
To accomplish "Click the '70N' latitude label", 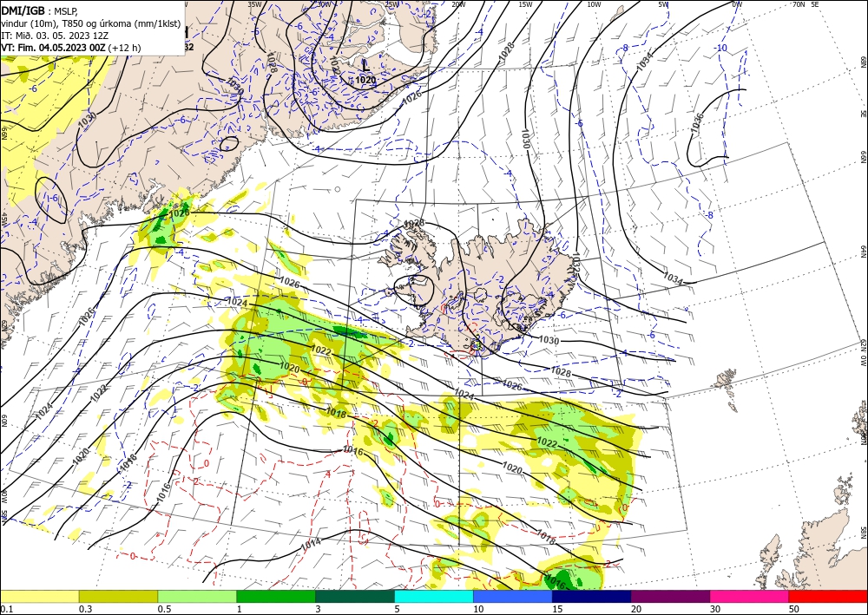I will pyautogui.click(x=799, y=4).
